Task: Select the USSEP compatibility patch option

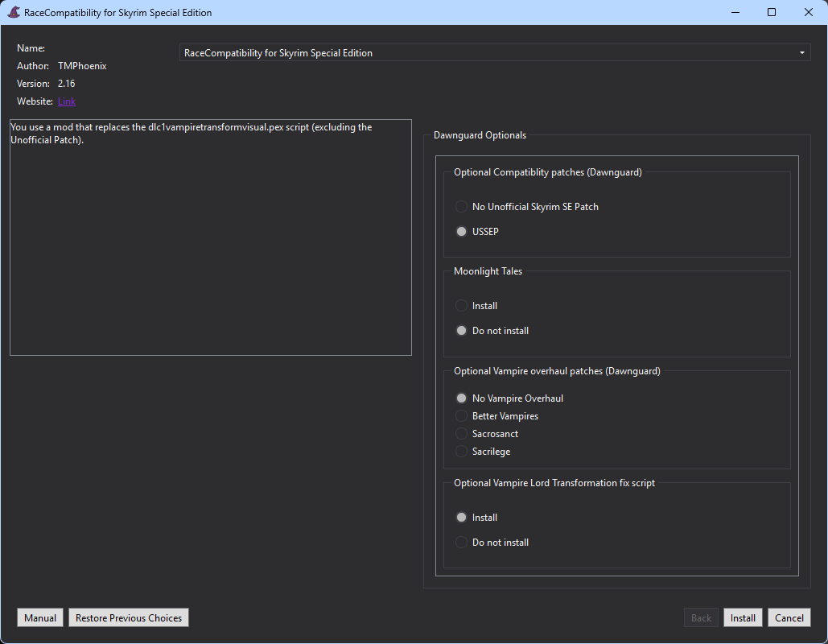Action: click(x=477, y=231)
